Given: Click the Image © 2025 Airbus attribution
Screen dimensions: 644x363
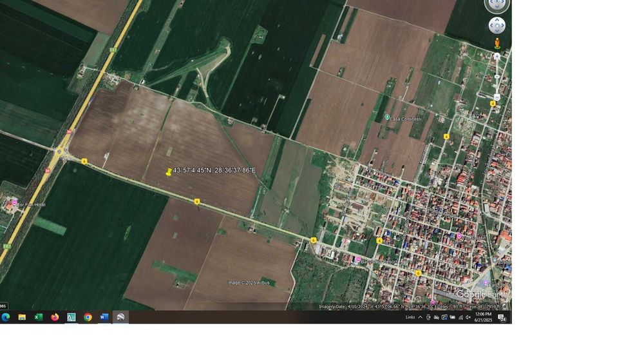Looking at the screenshot, I should [249, 283].
